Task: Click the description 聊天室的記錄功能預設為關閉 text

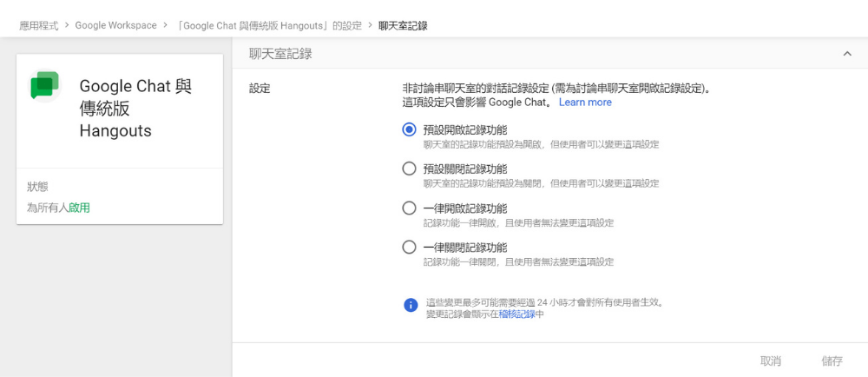Action: [x=542, y=183]
